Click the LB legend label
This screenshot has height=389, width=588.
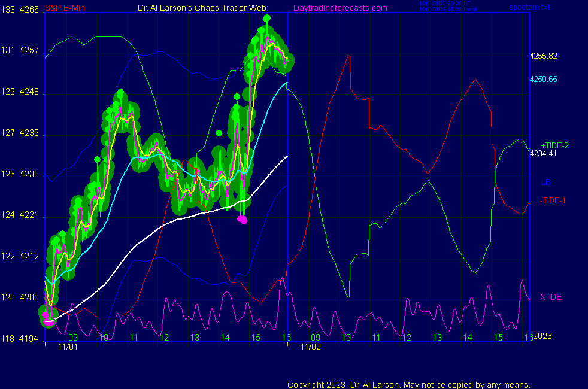click(545, 182)
